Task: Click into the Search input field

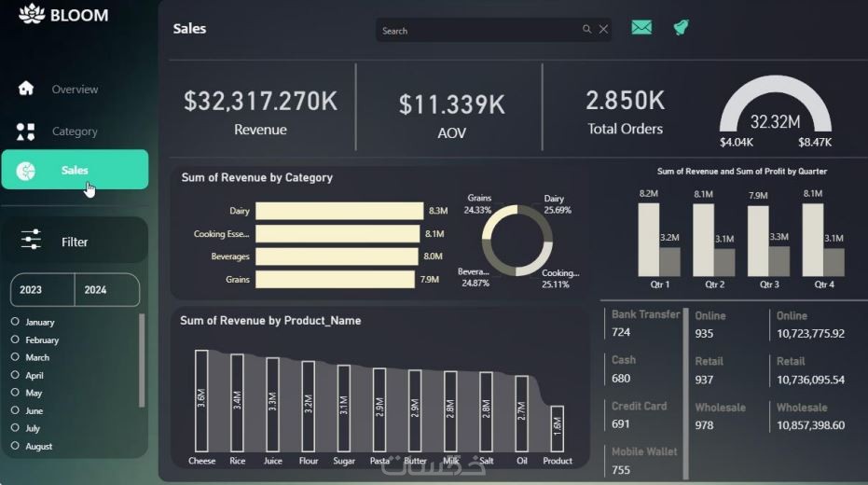Action: tap(479, 31)
